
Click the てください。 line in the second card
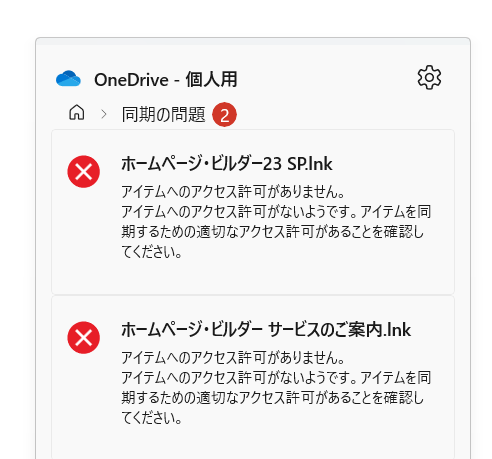tap(152, 418)
